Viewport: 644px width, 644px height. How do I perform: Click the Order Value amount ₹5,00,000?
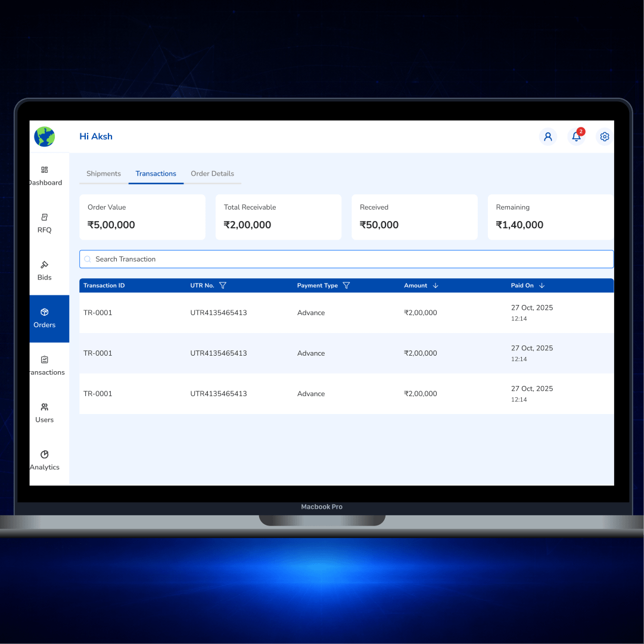111,225
